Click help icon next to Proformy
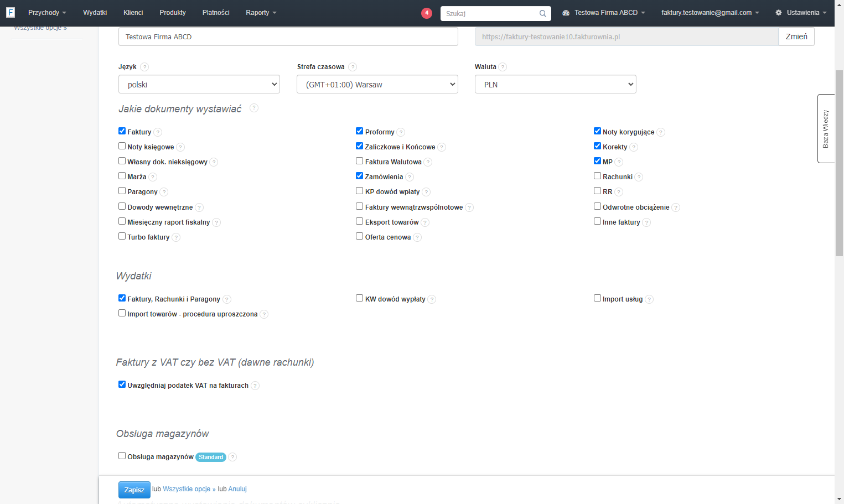Image resolution: width=844 pixels, height=504 pixels. (401, 132)
